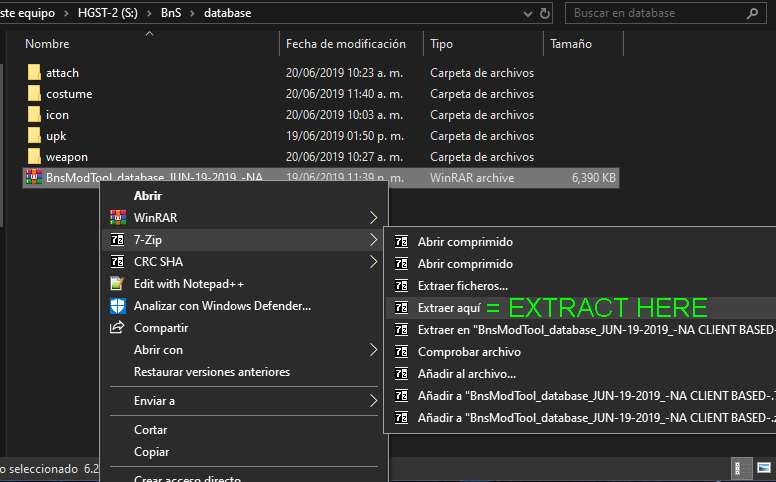Expand the 7-Zip submenu arrow

[x=373, y=240]
